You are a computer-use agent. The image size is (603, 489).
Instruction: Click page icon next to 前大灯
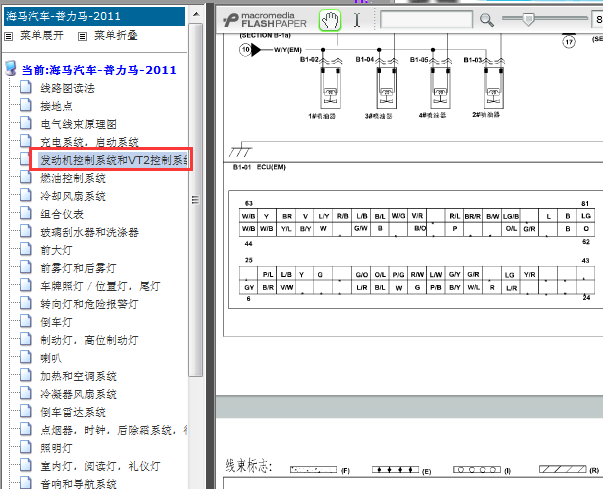(x=26, y=249)
